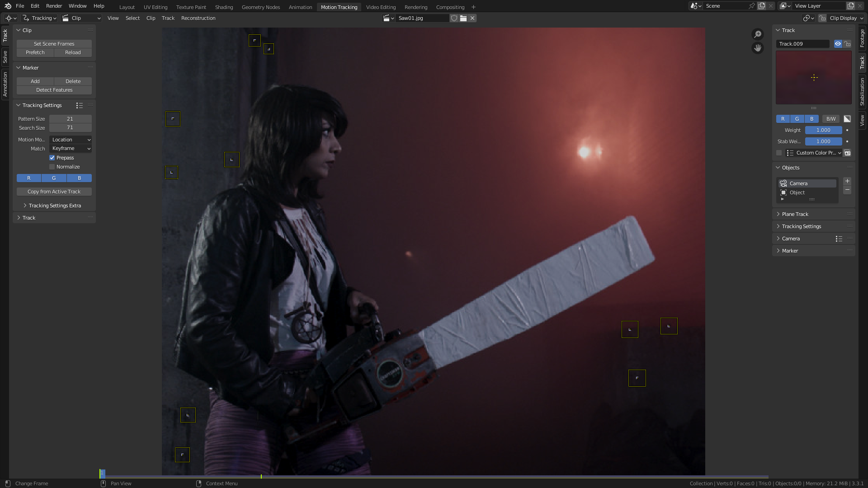868x488 pixels.
Task: Select Camera in Objects list
Action: [x=808, y=183]
